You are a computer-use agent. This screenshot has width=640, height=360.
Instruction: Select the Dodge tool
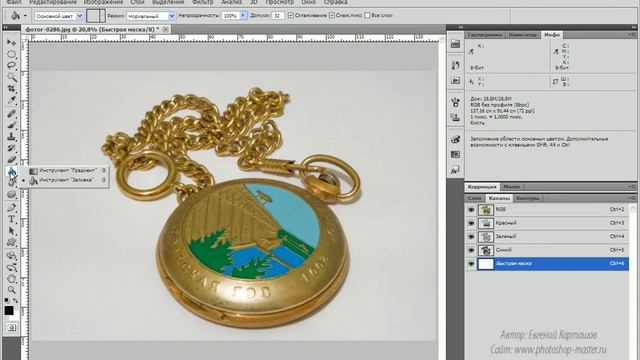11,194
